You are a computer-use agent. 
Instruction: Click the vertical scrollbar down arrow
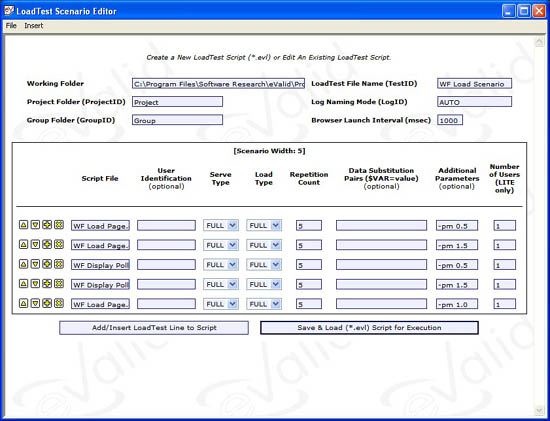click(x=539, y=410)
